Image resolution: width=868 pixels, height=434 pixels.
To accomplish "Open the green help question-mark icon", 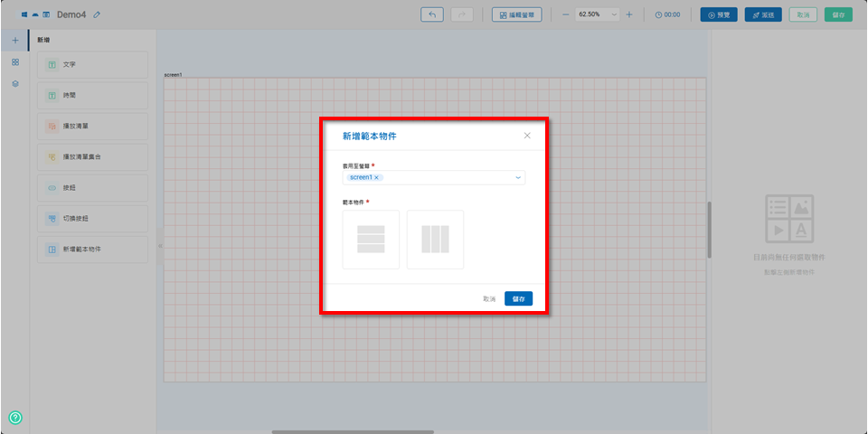I will click(x=15, y=418).
